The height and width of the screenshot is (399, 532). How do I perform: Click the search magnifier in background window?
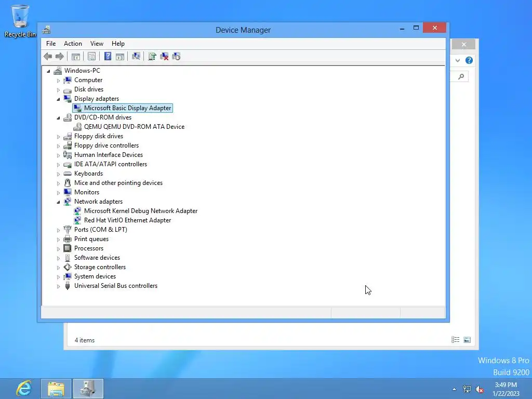coord(461,77)
